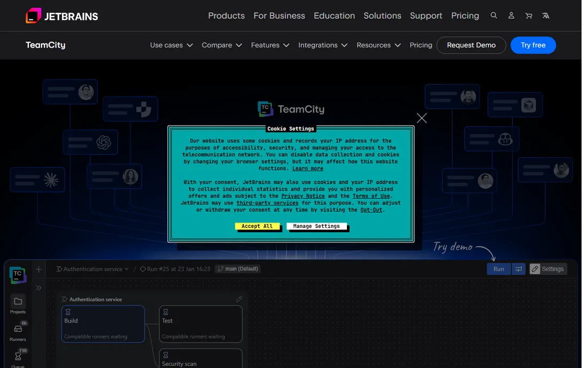Expand the Use cases dropdown
This screenshot has width=588, height=368.
pyautogui.click(x=172, y=45)
